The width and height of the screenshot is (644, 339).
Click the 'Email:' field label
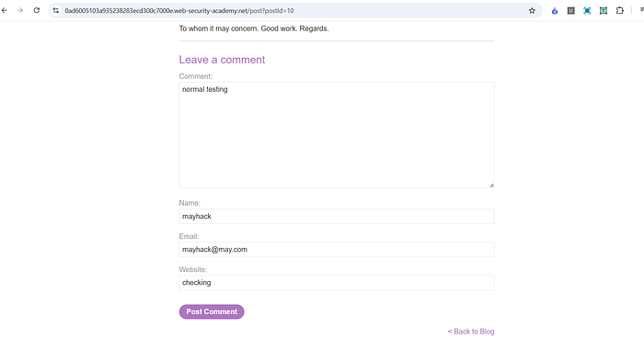(189, 236)
